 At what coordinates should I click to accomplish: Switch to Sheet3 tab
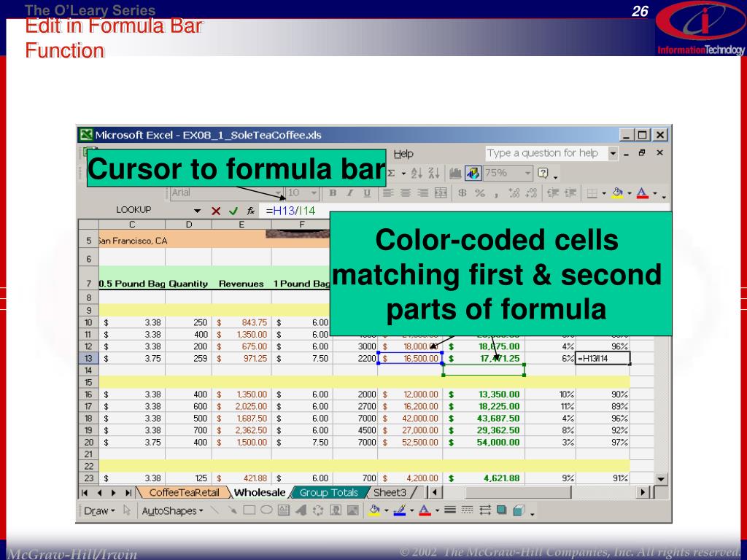[x=390, y=492]
